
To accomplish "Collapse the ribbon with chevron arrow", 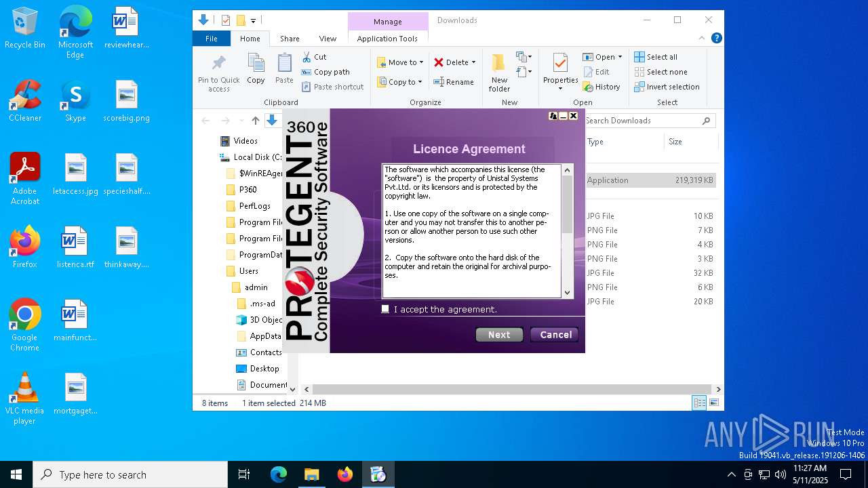I will 703,39.
